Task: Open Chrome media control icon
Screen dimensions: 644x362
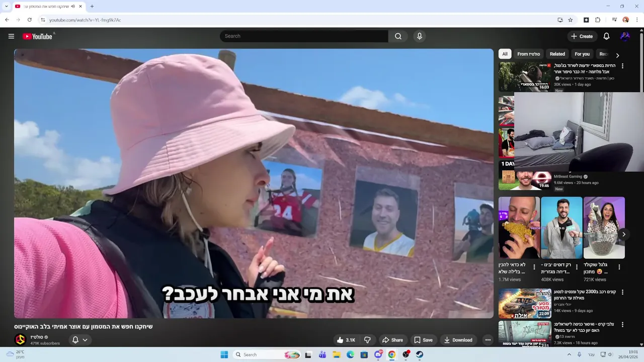Action: coord(614,20)
